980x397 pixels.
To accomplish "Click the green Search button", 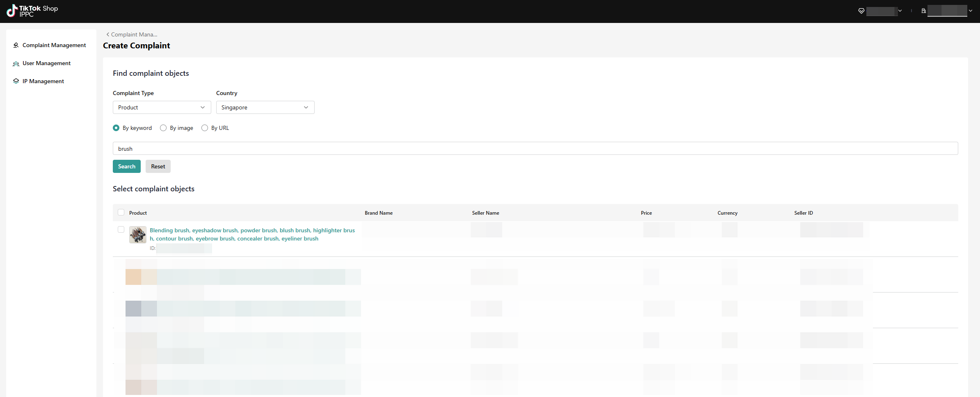I will pyautogui.click(x=127, y=166).
